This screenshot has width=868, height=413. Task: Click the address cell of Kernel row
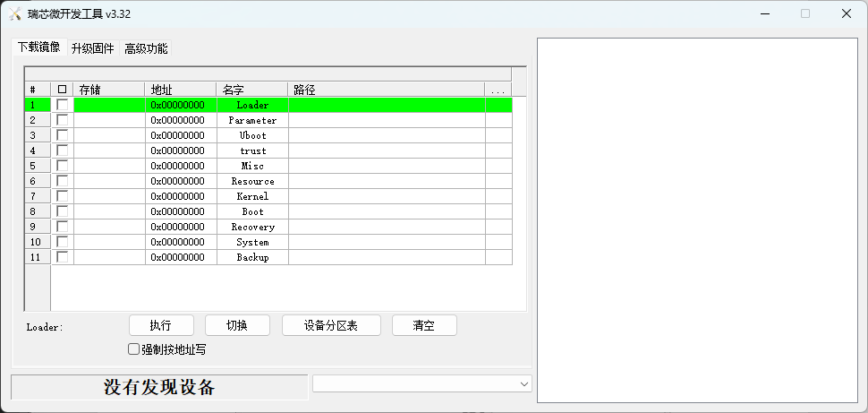[x=181, y=196]
